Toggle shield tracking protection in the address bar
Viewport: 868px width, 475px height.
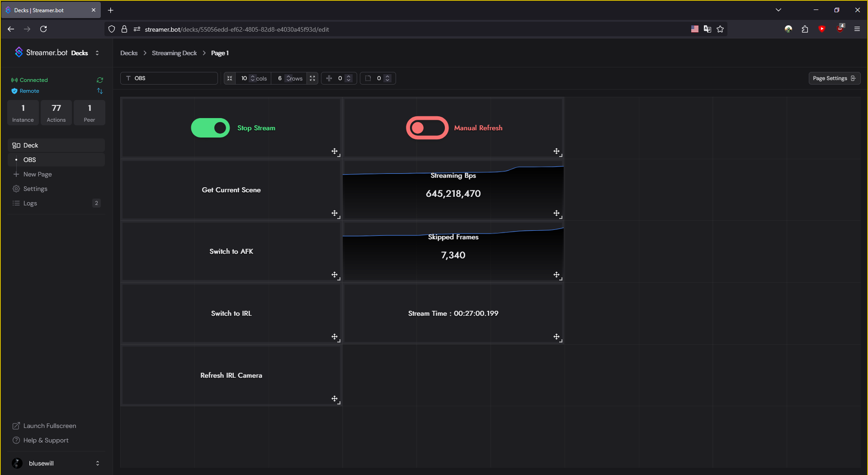(111, 29)
